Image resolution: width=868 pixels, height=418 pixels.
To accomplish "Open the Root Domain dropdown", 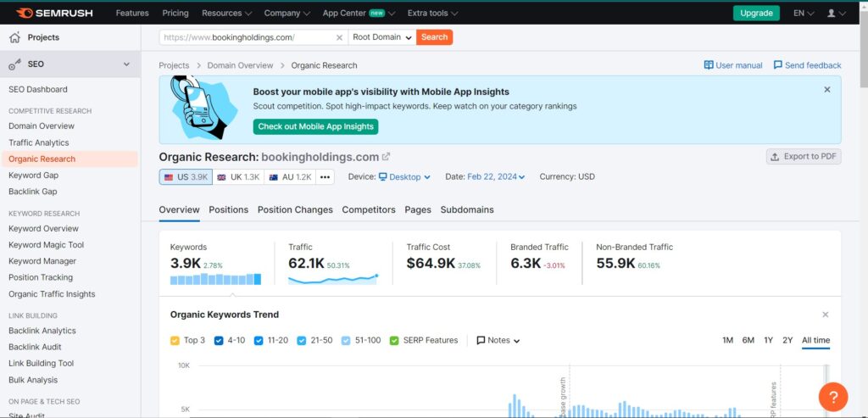I will point(382,37).
